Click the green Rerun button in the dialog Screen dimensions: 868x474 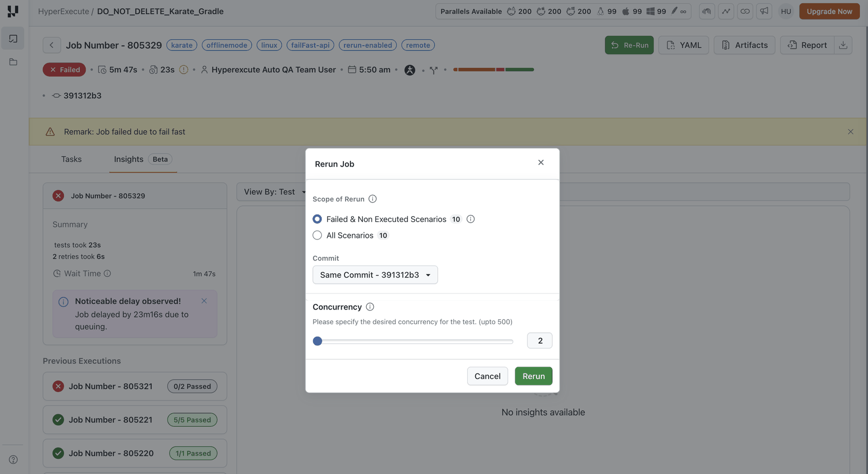(534, 376)
